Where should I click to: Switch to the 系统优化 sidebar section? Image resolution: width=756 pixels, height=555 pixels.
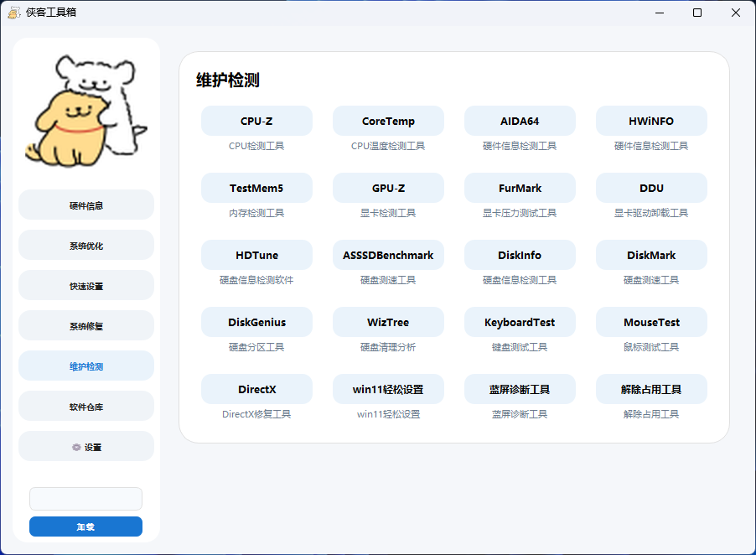(86, 246)
